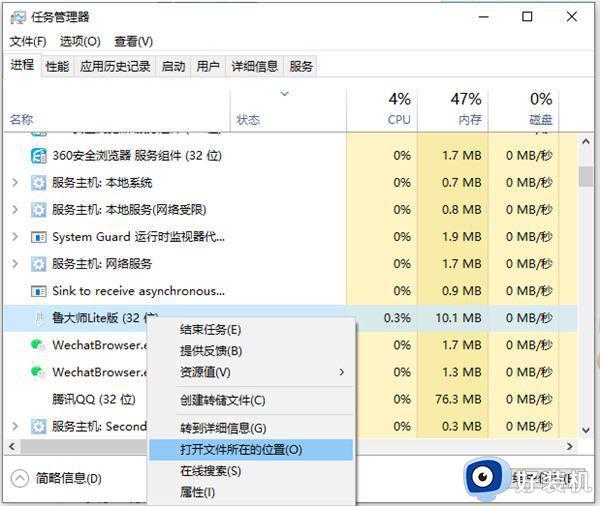Viewport: 600px width, 506px height.
Task: Click the 10.1 MB memory value
Action: click(458, 318)
